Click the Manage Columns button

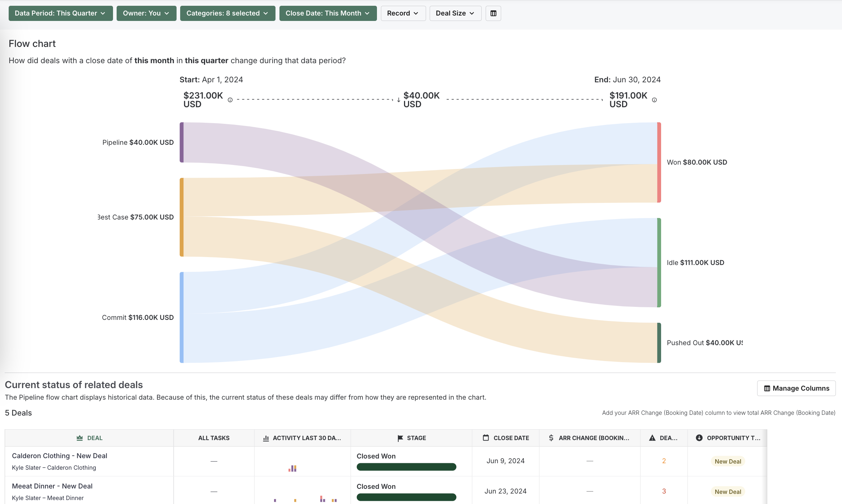(797, 388)
